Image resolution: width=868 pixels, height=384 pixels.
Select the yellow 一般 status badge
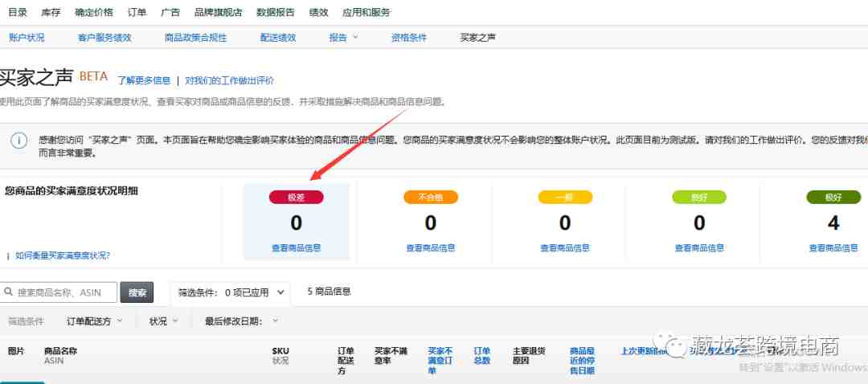(564, 197)
